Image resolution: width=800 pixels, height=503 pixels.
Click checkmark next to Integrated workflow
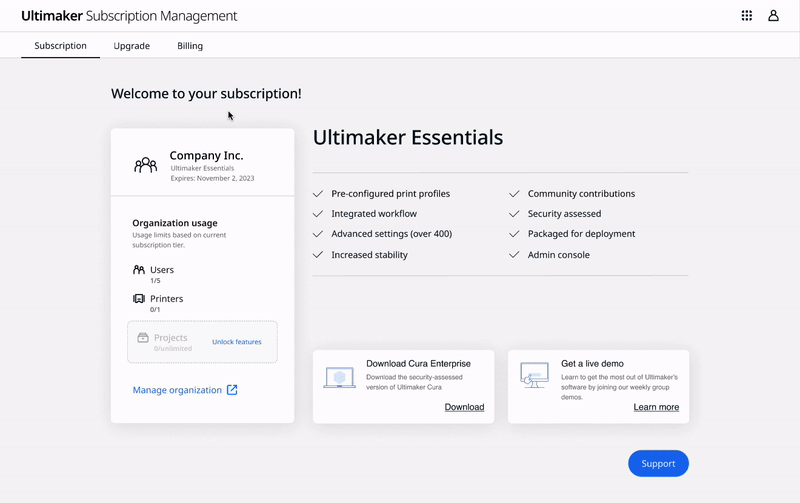(x=318, y=214)
